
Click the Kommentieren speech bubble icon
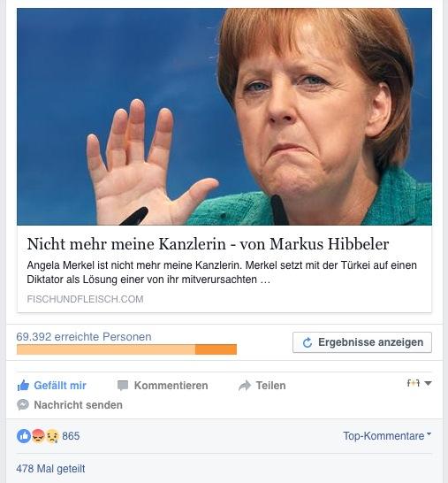click(123, 386)
